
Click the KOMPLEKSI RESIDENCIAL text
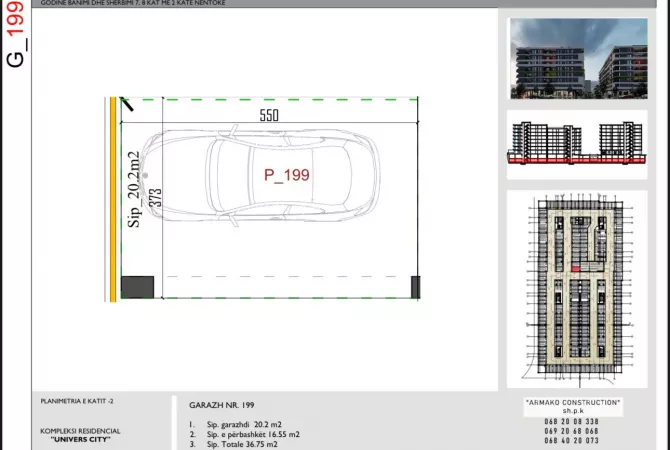click(80, 431)
